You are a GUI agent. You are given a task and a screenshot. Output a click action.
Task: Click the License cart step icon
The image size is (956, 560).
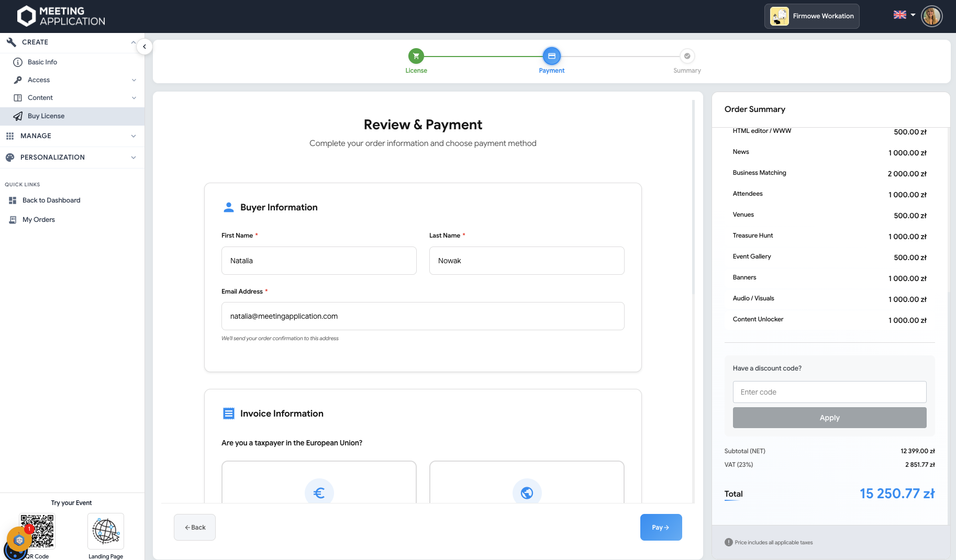[x=416, y=56]
